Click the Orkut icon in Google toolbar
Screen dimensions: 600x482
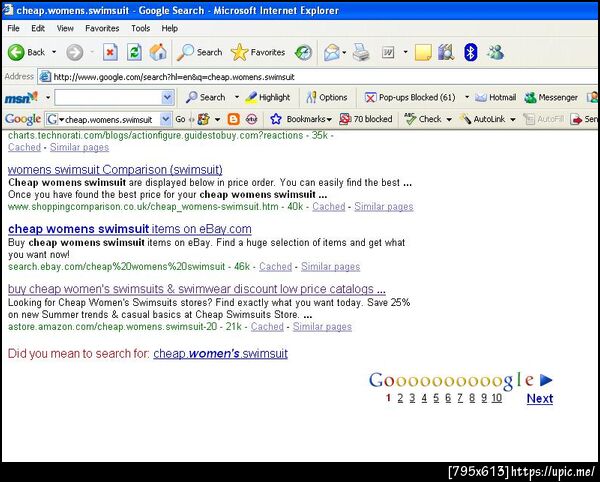(251, 119)
